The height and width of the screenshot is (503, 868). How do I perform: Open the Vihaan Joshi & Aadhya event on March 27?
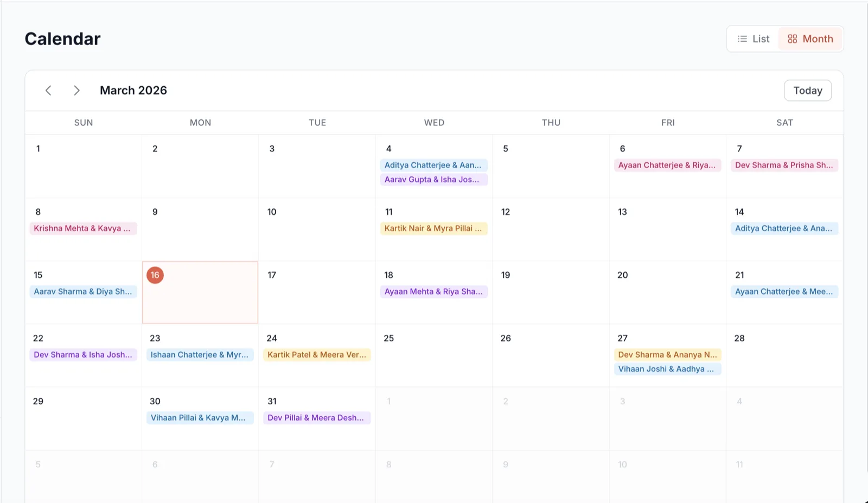(x=667, y=368)
